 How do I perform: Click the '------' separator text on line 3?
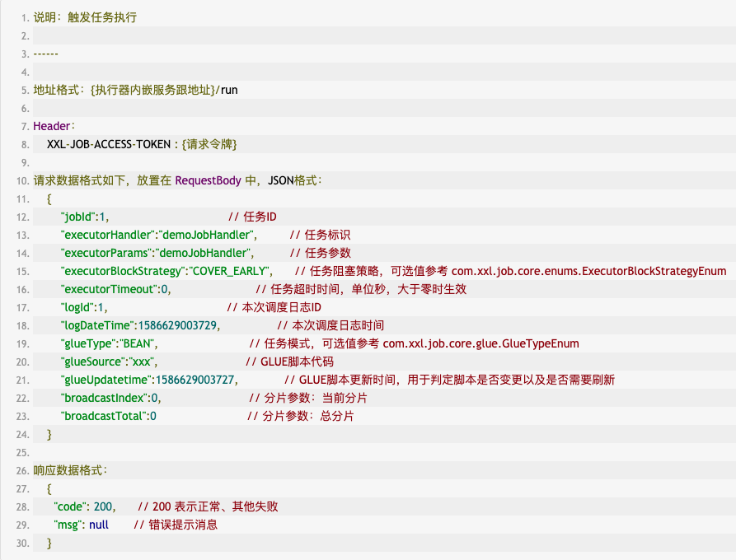click(x=45, y=54)
